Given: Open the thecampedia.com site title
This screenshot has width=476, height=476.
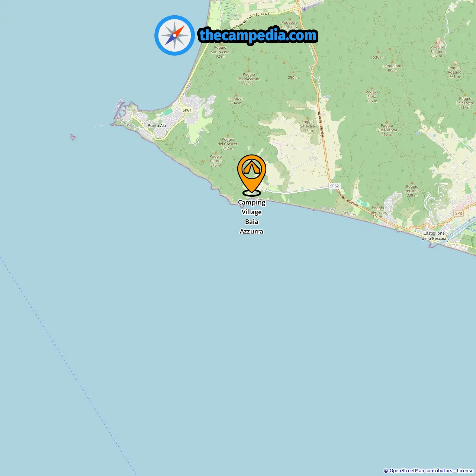Looking at the screenshot, I should [x=258, y=35].
